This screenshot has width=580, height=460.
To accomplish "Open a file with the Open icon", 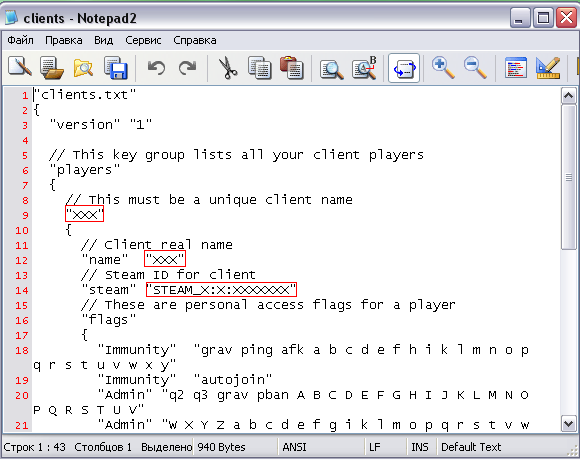I will [x=51, y=68].
